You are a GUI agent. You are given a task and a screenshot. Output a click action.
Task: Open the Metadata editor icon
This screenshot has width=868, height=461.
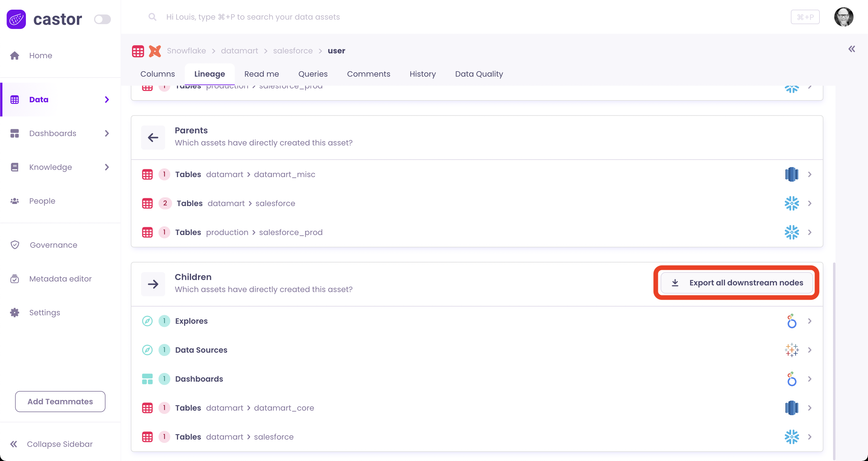(14, 279)
